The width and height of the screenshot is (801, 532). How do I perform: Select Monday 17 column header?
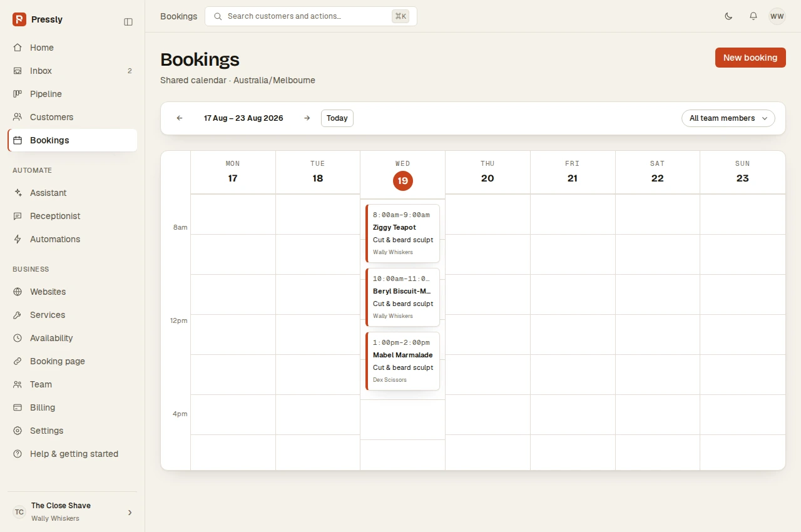pos(233,172)
